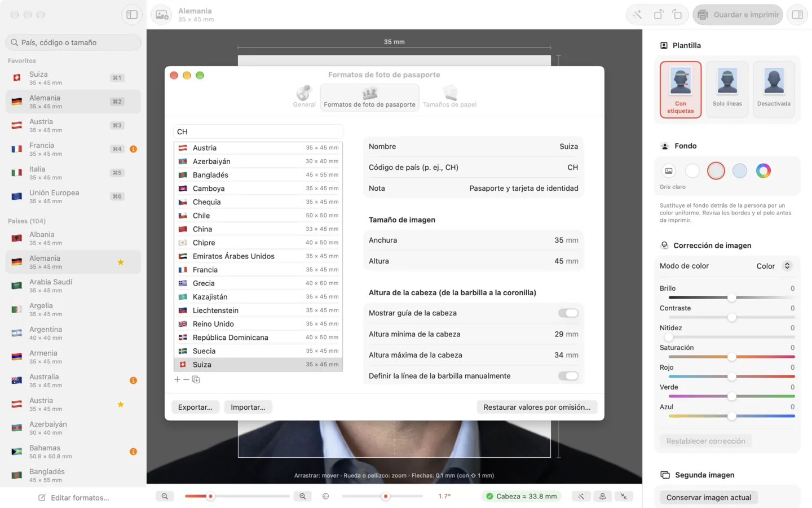Click the pencil icon beside Editar formatos
This screenshot has width=812, height=508.
tap(42, 498)
